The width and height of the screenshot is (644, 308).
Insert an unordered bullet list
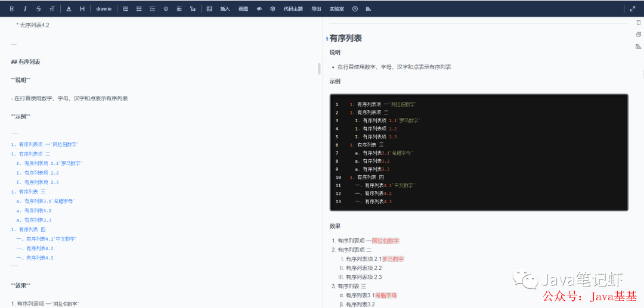click(139, 8)
